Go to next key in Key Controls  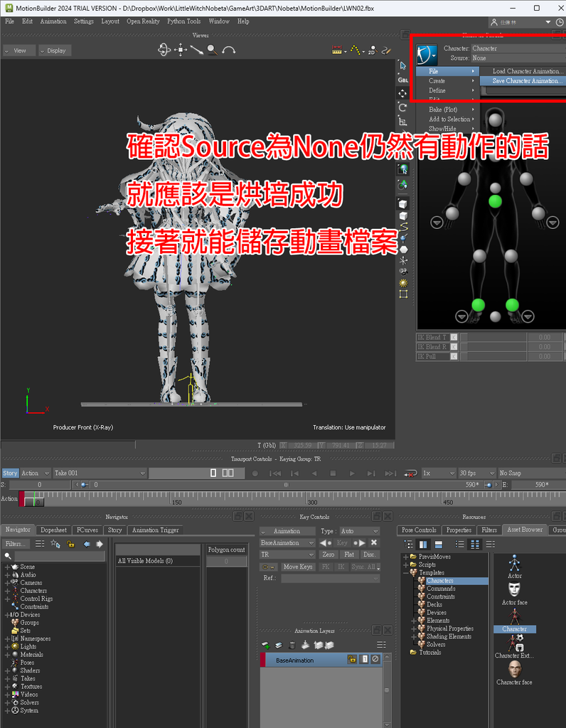[x=359, y=542]
